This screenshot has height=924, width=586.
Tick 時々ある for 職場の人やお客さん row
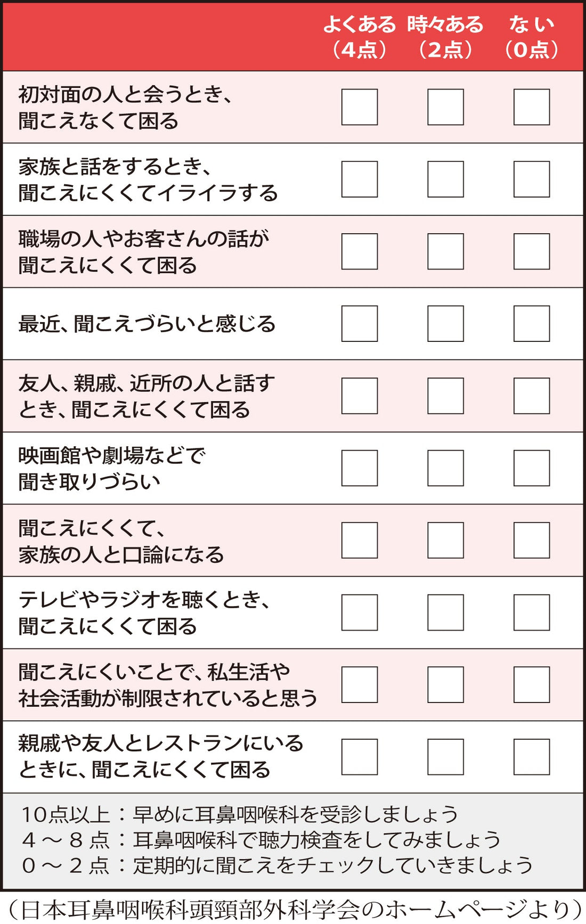[445, 251]
